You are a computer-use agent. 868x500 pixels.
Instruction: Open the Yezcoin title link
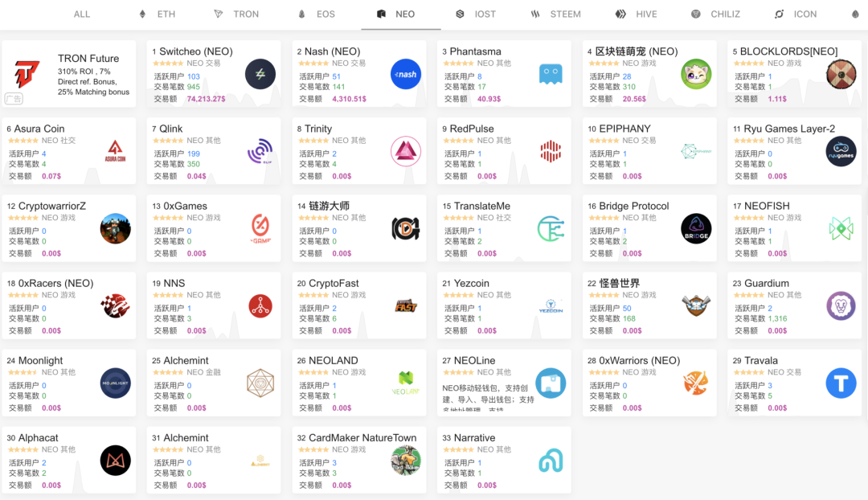tap(472, 284)
